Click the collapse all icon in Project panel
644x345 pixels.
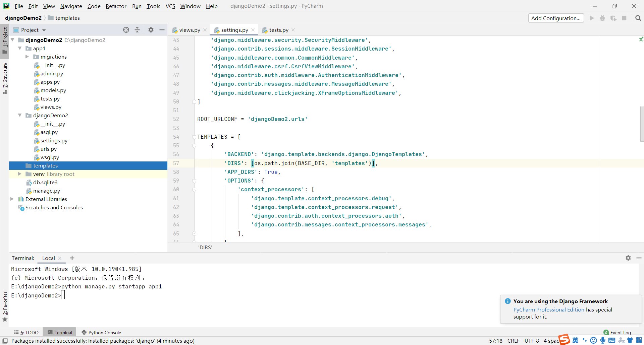coord(137,30)
